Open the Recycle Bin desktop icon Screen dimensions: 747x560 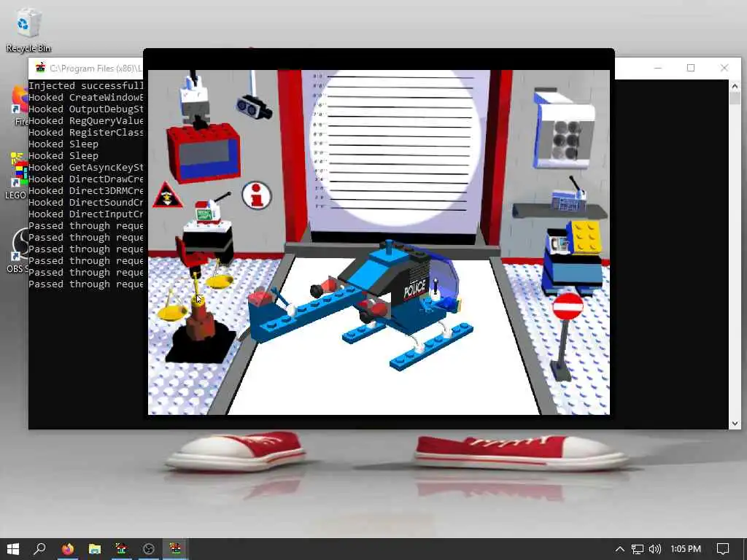(28, 30)
